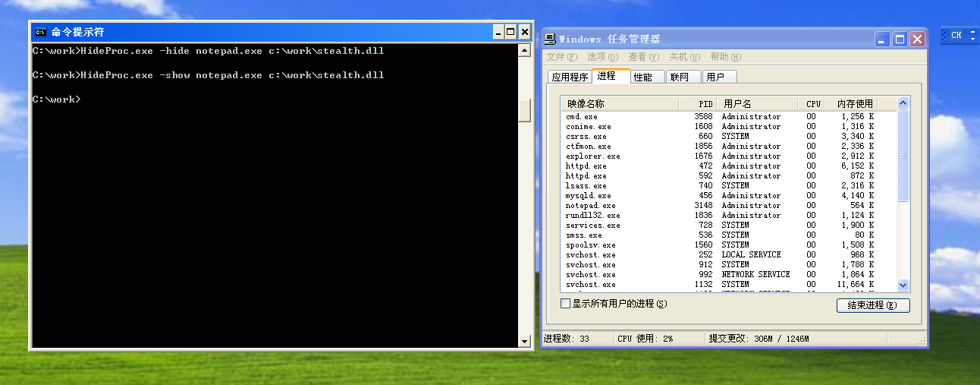Click the Command Prompt title bar icon
The image size is (980, 385).
40,32
